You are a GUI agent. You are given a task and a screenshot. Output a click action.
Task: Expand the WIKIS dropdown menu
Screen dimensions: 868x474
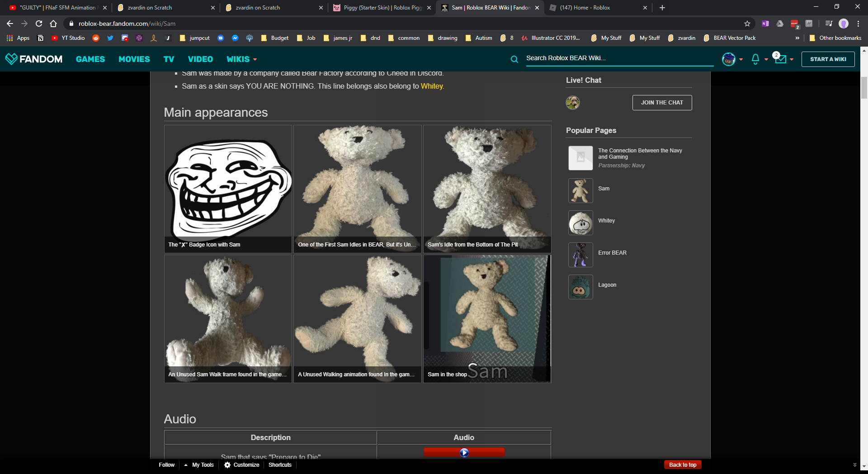coord(241,59)
